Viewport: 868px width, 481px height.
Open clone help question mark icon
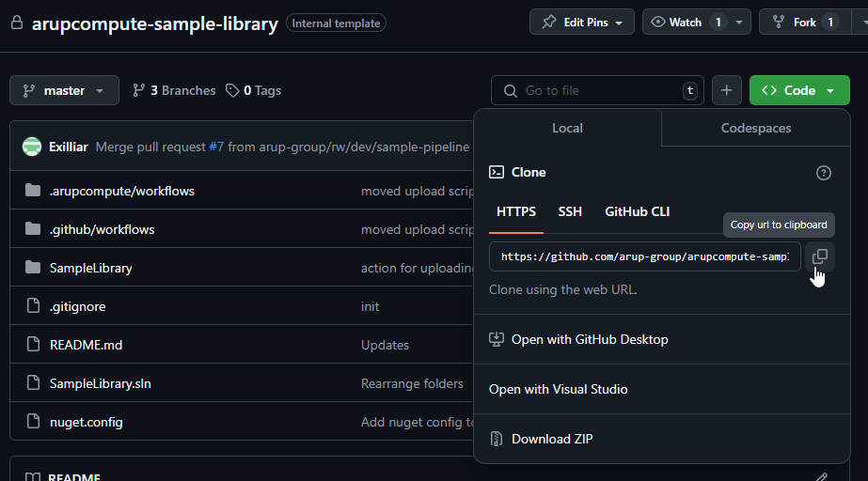tap(823, 173)
